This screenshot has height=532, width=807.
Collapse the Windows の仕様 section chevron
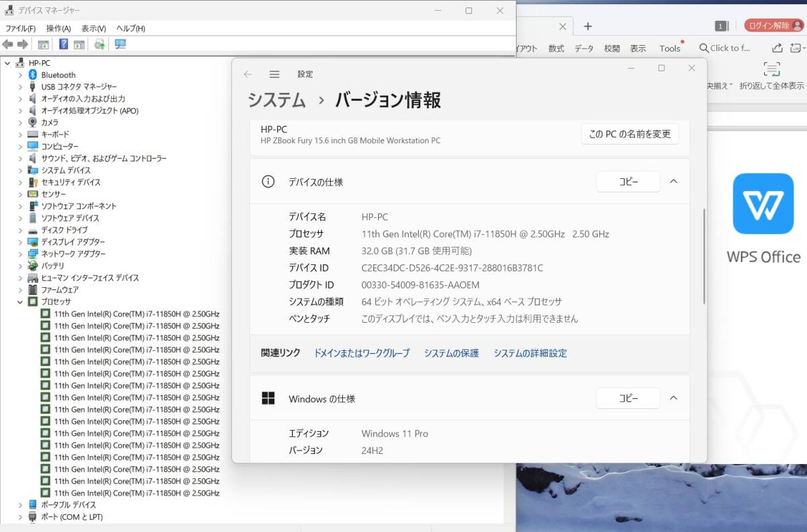tap(674, 397)
